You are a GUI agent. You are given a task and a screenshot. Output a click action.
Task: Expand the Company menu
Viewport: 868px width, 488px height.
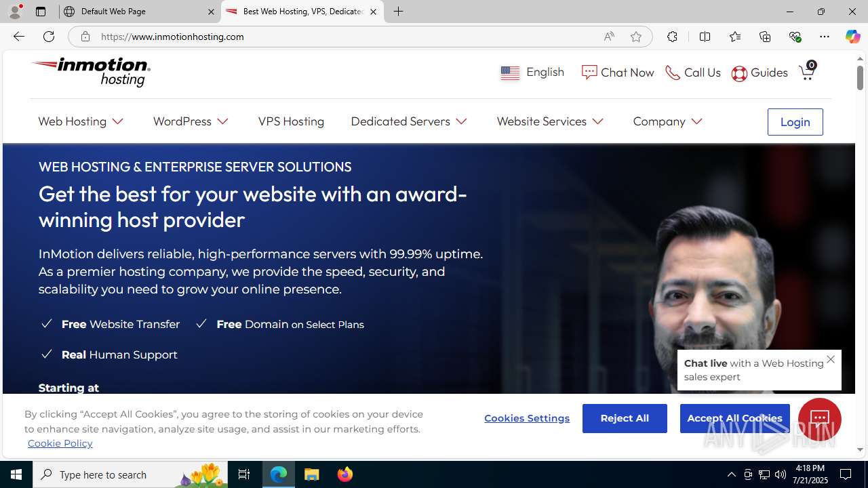click(667, 121)
